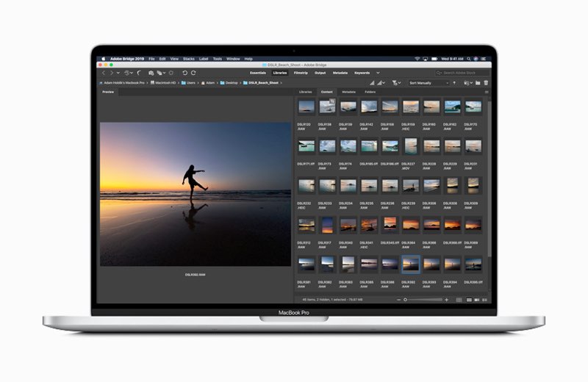Image resolution: width=588 pixels, height=382 pixels.
Task: Switch to view content as thumbnails
Action: pyautogui.click(x=469, y=300)
